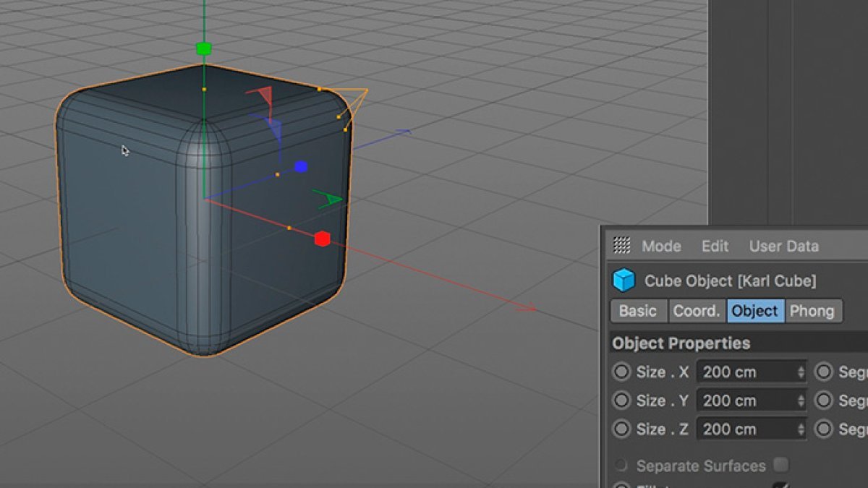Toggle keyframe dot right of Size . X field
The width and height of the screenshot is (868, 488).
point(824,372)
